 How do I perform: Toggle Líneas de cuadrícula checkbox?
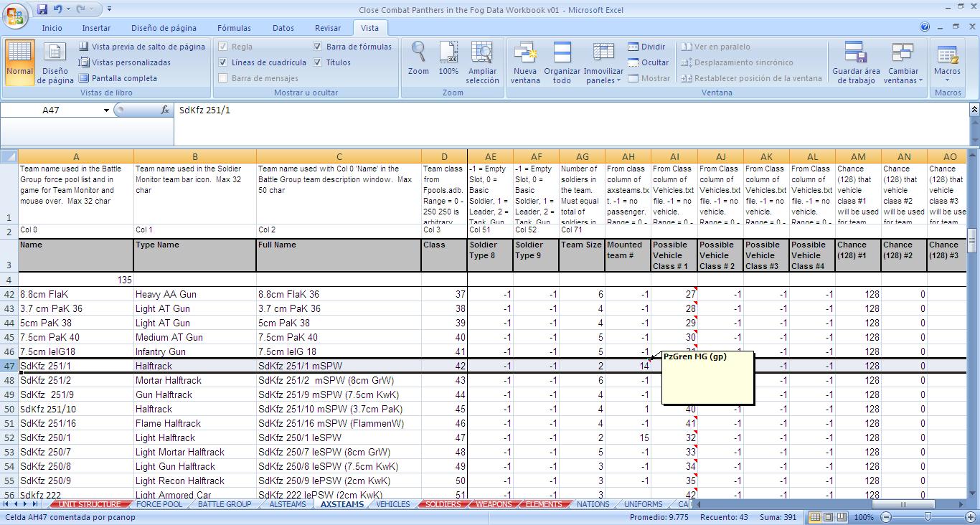[224, 62]
